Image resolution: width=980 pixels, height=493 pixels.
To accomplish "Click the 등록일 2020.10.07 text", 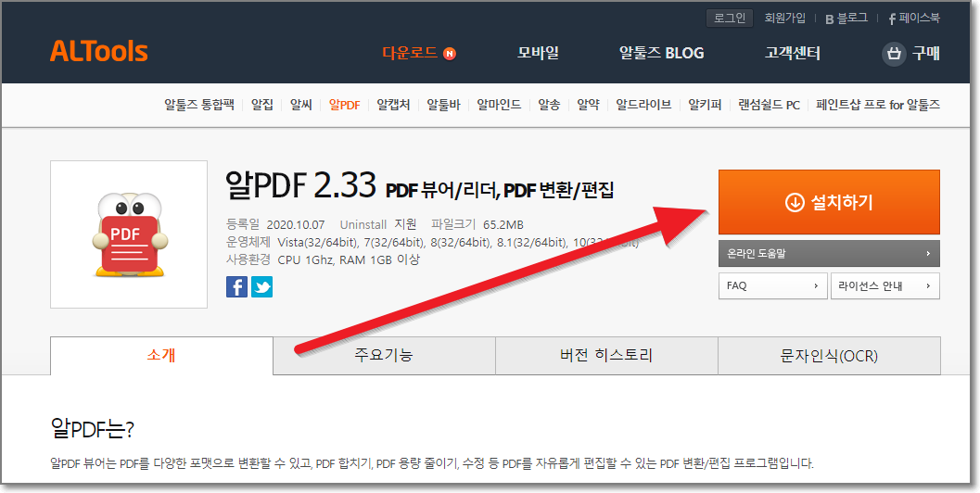I will 275,224.
